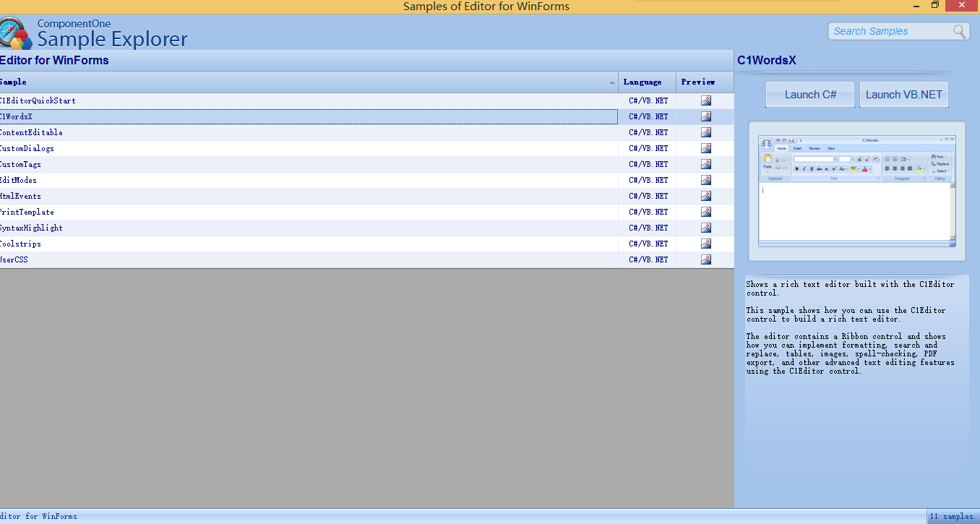Open preview icon for HtmlEvents row
This screenshot has width=980, height=524.
[705, 196]
